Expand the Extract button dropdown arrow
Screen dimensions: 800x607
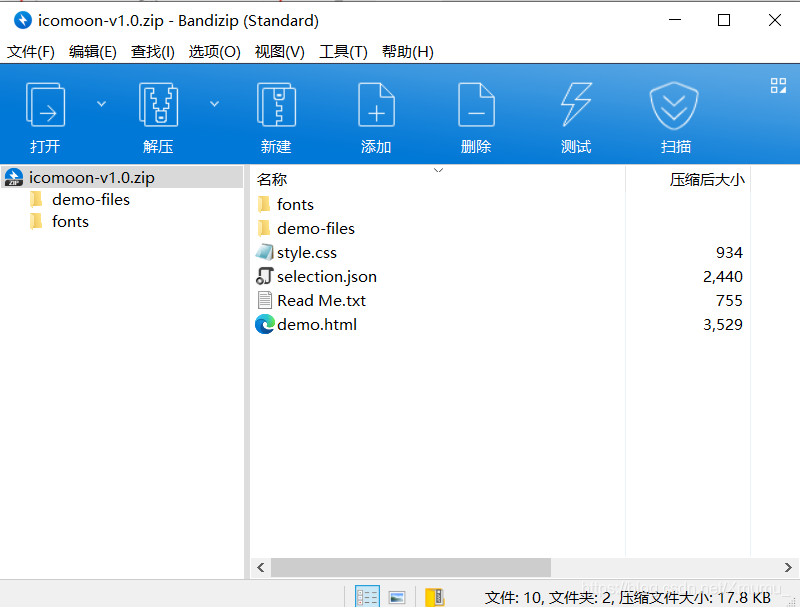pos(215,104)
